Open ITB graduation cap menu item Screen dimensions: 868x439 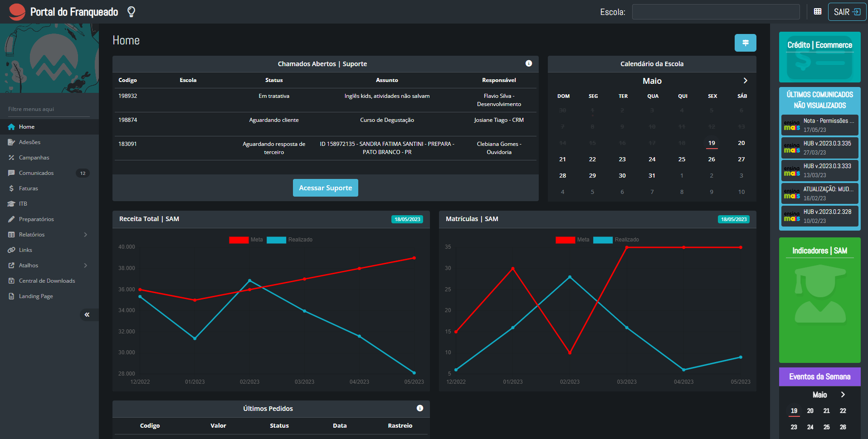point(23,204)
